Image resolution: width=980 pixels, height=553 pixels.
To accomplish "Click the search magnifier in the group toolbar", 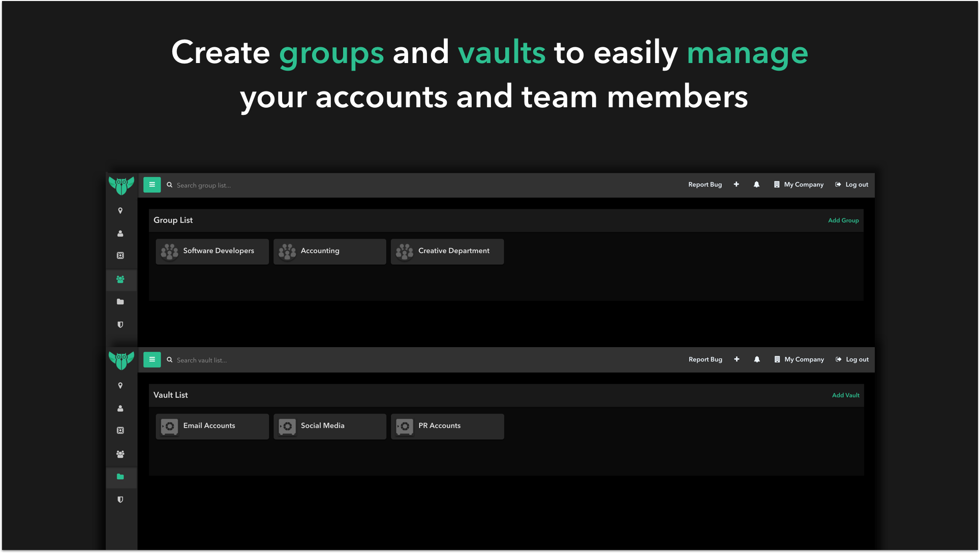I will [169, 185].
